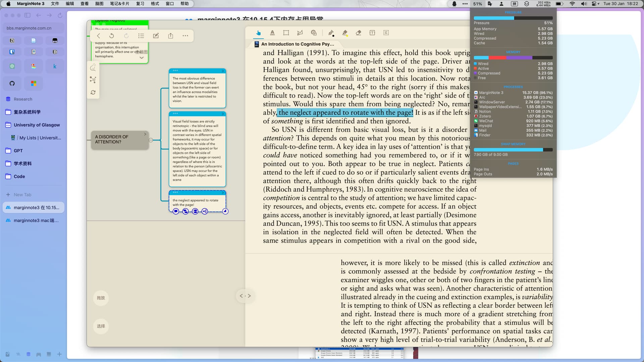
Task: Go back with the mindmap back chevron
Action: [98, 36]
